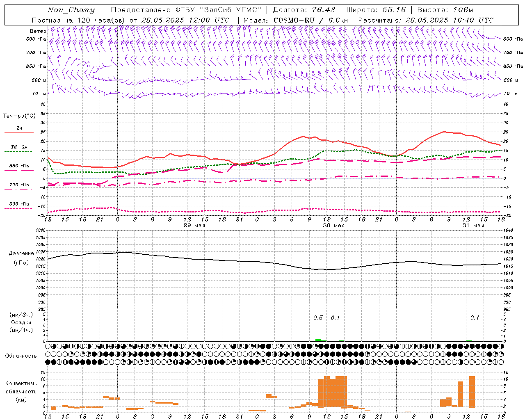Click the (км) convective cloud unit label
525x420 pixels.
click(21, 399)
